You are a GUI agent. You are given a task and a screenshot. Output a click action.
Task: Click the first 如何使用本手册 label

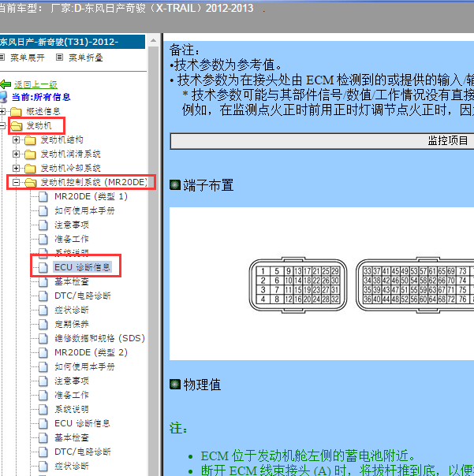click(84, 210)
